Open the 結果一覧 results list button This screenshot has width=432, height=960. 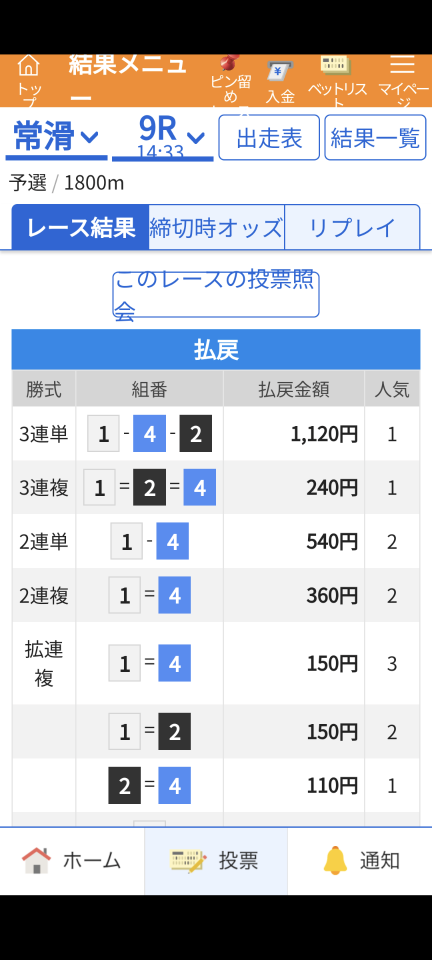(x=375, y=138)
